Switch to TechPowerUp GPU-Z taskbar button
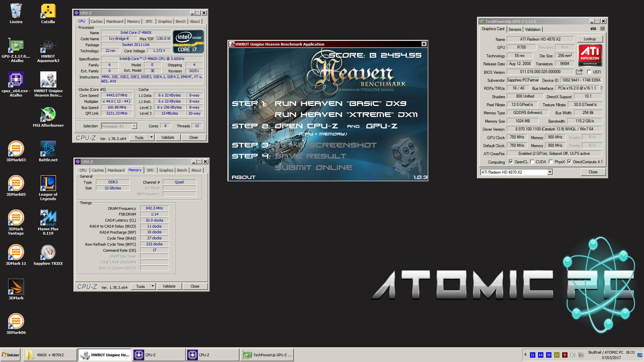This screenshot has height=362, width=644. pos(267,355)
